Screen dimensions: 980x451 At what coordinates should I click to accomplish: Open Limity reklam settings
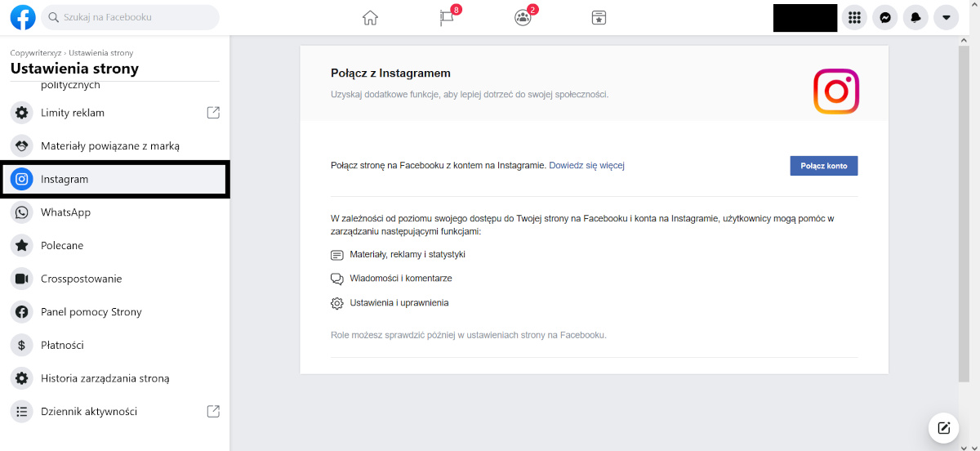114,113
